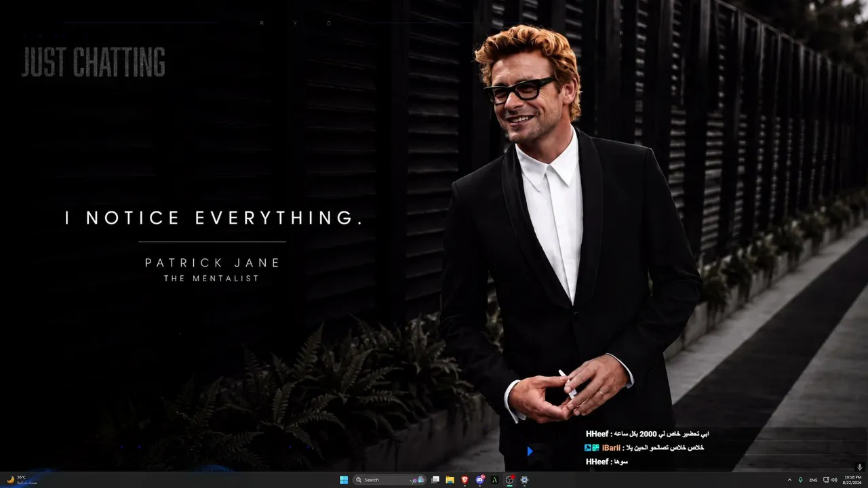Switch to OBS Studio on the taskbar
The image size is (868, 488).
click(x=510, y=480)
